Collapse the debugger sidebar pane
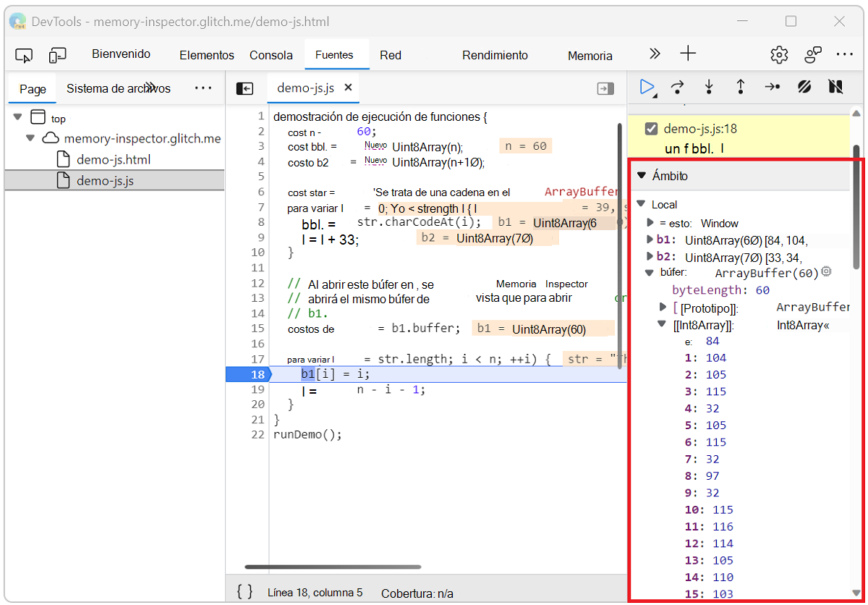868x605 pixels. pos(605,88)
